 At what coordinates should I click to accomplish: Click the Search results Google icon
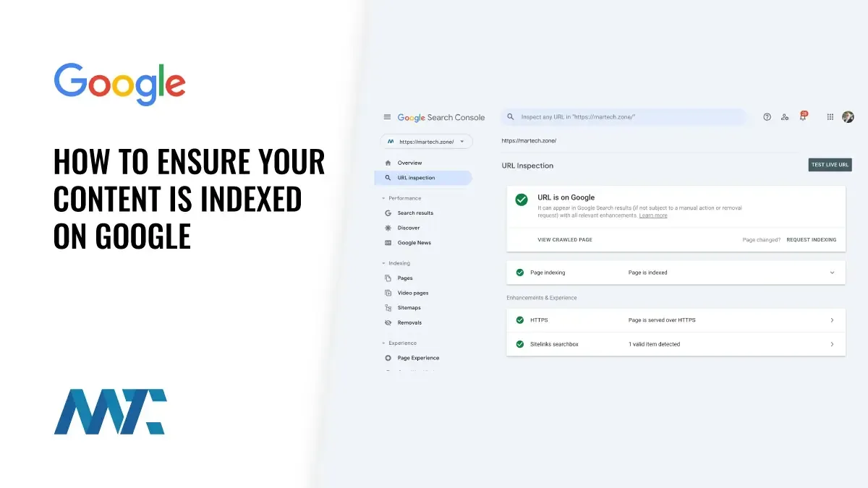(388, 213)
